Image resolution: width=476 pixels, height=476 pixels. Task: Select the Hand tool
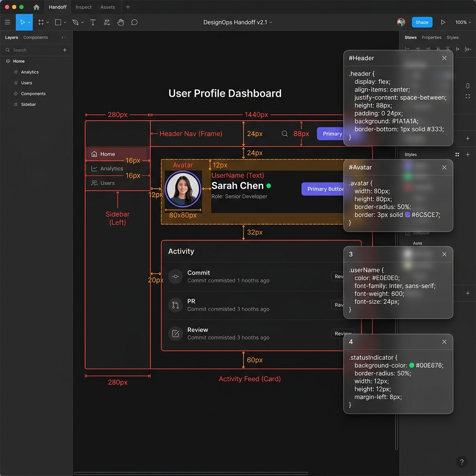click(x=120, y=22)
